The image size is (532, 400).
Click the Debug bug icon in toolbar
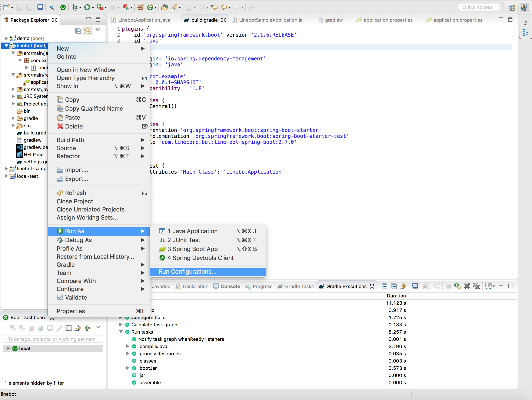(74, 7)
